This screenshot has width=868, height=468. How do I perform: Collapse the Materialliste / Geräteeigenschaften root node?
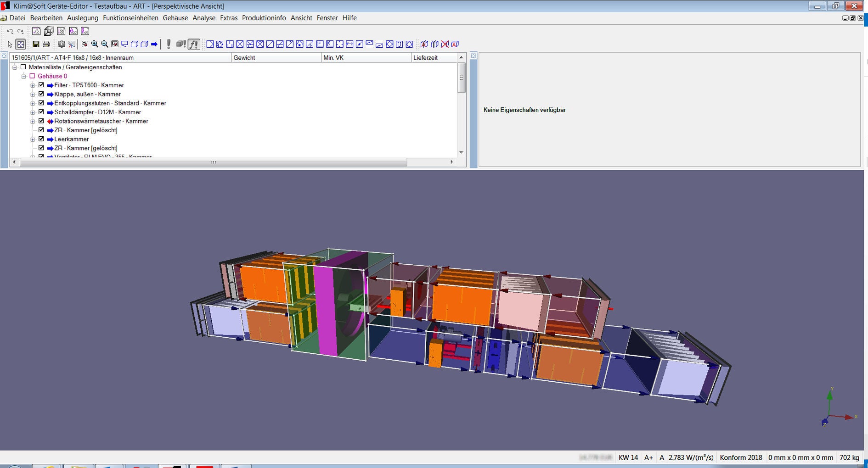click(15, 67)
